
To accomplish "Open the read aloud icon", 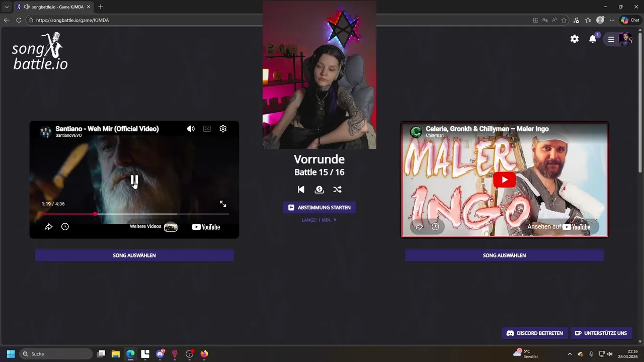I will click(554, 20).
